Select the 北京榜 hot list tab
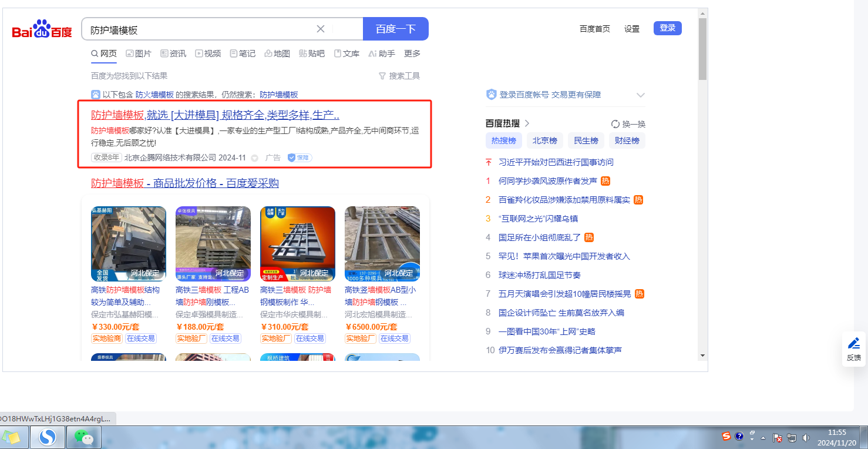868x449 pixels. pos(544,140)
